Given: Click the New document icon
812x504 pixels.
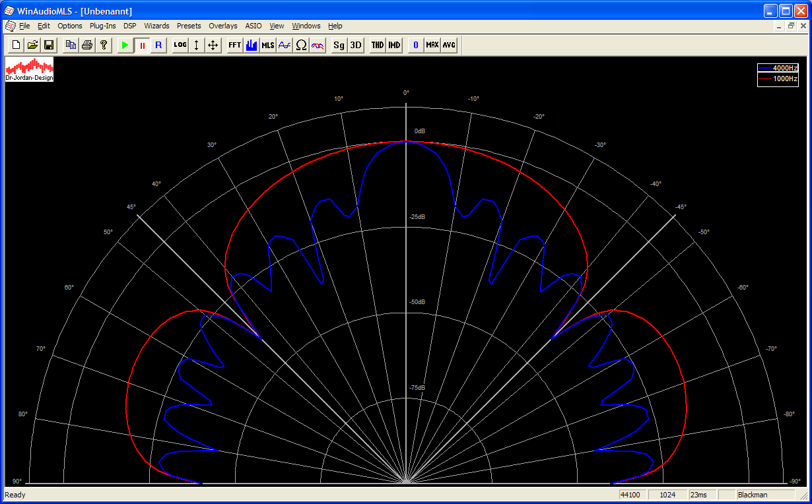Looking at the screenshot, I should [16, 45].
